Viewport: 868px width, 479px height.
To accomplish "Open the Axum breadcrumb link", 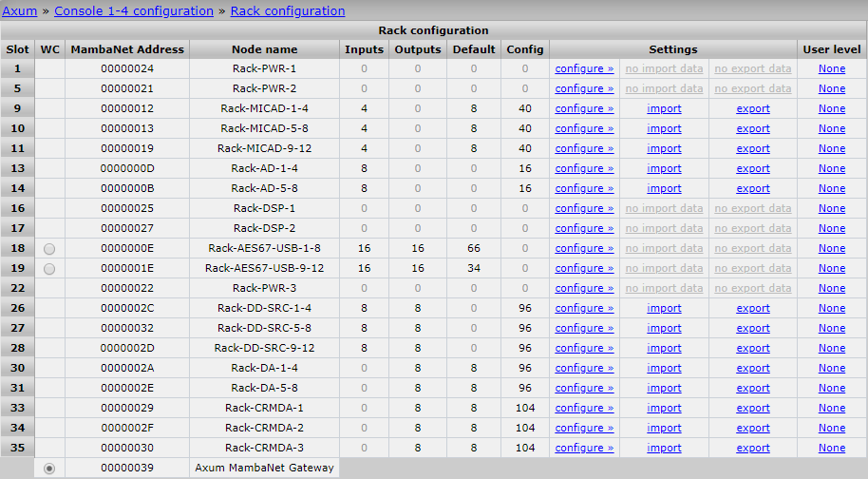I will (19, 10).
